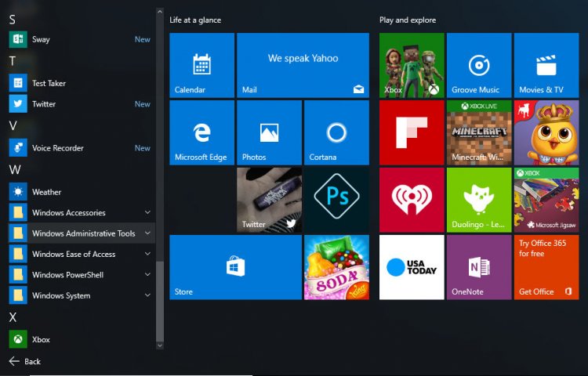Open Test Taker from the app list
The image size is (588, 376).
[x=82, y=83]
